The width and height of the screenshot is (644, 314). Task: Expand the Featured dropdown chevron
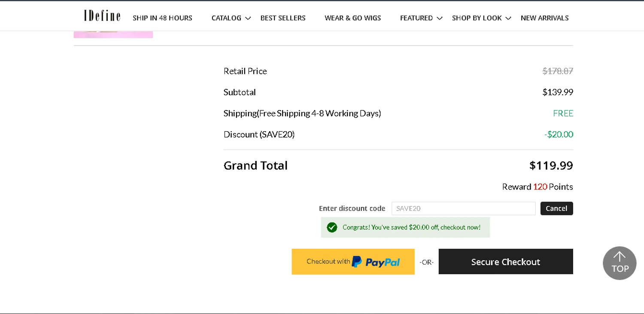(x=439, y=18)
